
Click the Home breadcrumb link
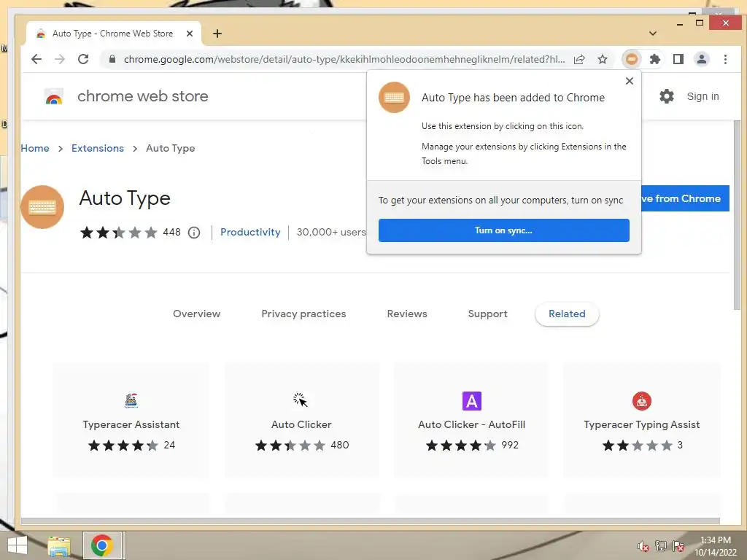tap(35, 148)
